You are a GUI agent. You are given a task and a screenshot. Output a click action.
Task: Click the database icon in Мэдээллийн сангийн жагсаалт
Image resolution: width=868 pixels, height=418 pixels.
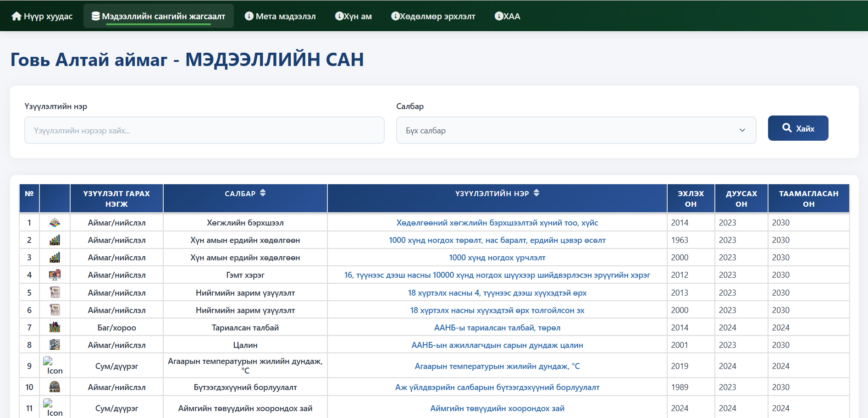(96, 16)
